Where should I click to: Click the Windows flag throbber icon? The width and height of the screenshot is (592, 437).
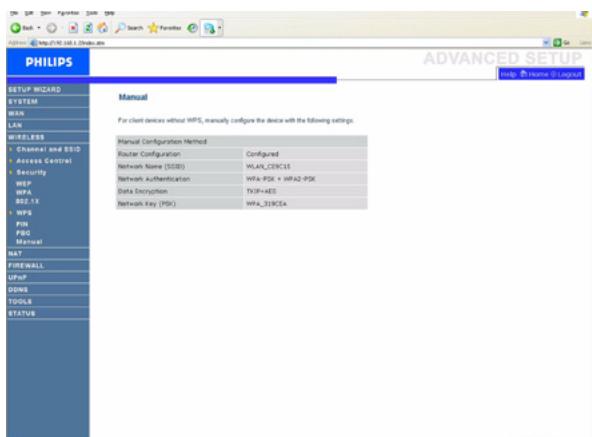tap(584, 14)
